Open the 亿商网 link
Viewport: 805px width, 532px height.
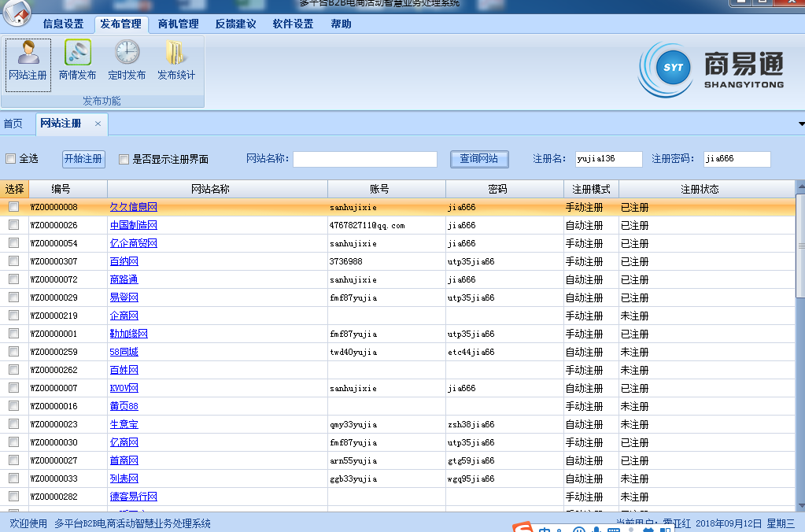[124, 442]
